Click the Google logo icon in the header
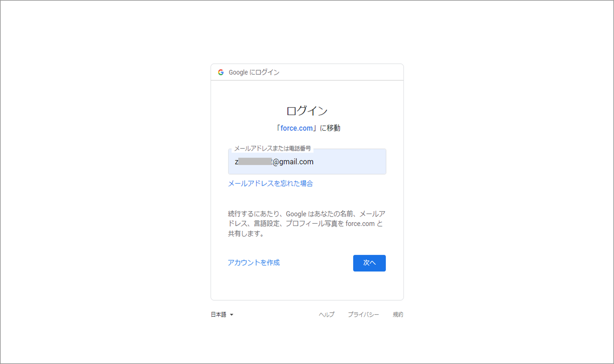 click(x=221, y=72)
